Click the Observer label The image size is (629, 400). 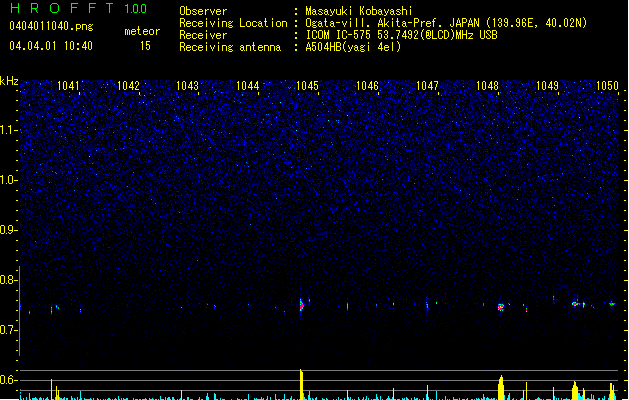pos(203,11)
